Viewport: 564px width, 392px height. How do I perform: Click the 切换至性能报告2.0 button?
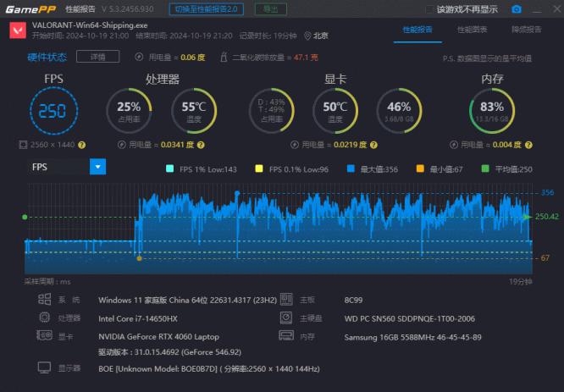pyautogui.click(x=207, y=8)
